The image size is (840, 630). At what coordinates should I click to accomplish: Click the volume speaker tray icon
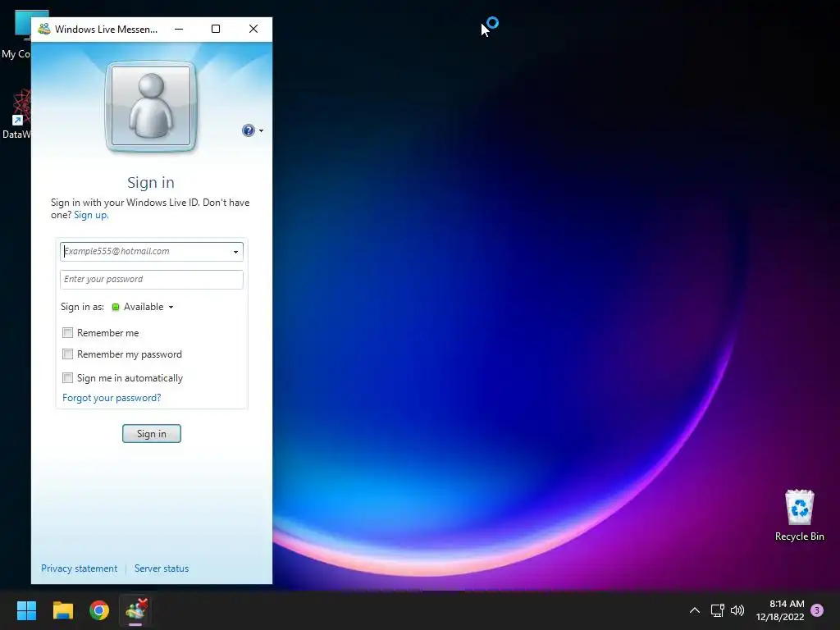(x=737, y=610)
